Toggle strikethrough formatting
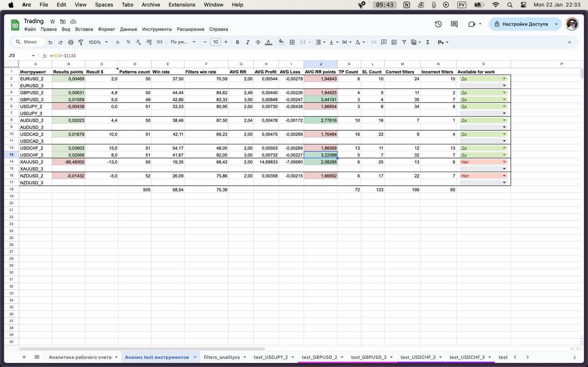This screenshot has width=588, height=367. pos(258,42)
